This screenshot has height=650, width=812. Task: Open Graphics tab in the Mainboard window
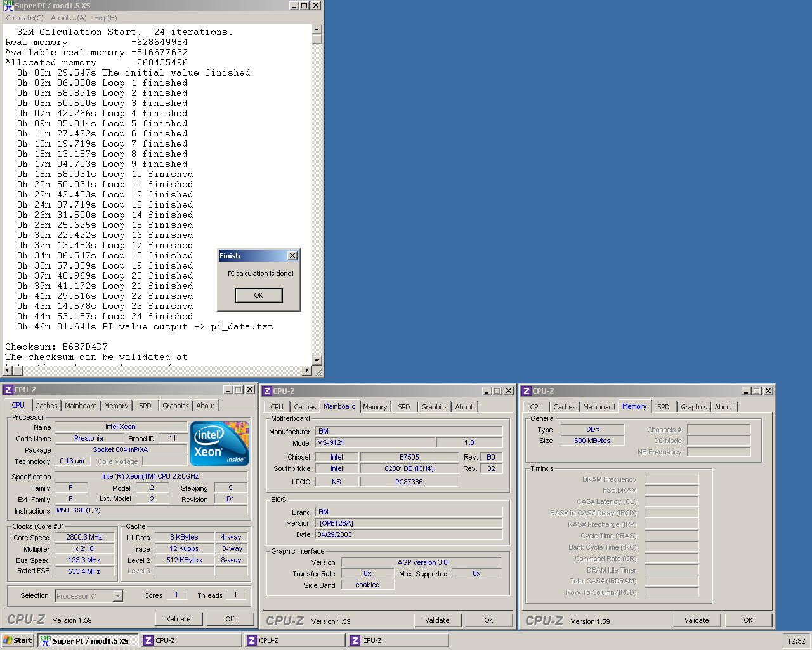(435, 407)
